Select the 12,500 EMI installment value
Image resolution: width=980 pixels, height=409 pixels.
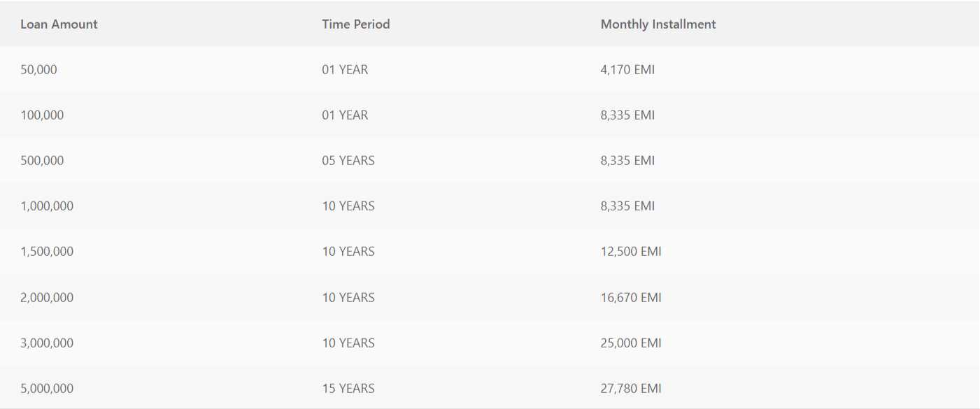[x=630, y=251]
